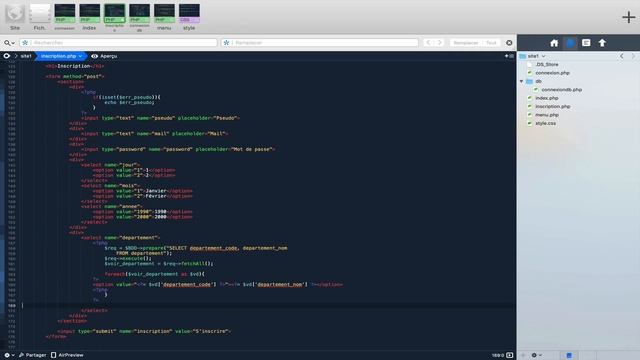Select index.php in file list

tap(546, 98)
